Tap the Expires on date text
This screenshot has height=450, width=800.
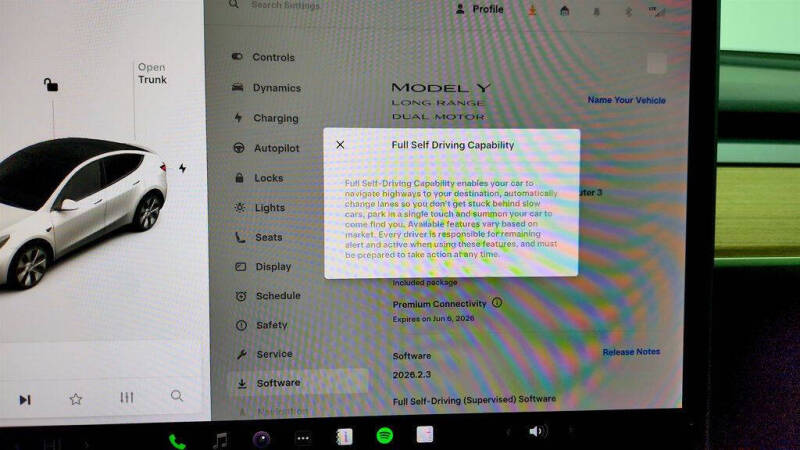(433, 318)
